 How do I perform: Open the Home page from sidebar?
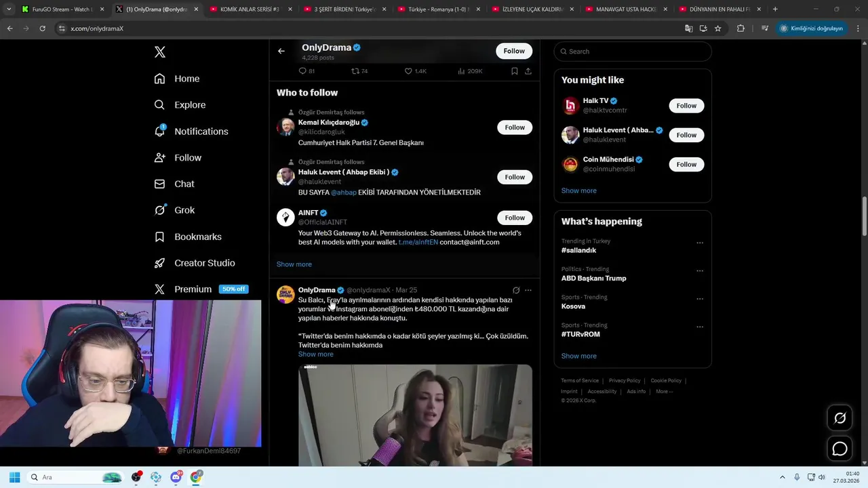(177, 79)
